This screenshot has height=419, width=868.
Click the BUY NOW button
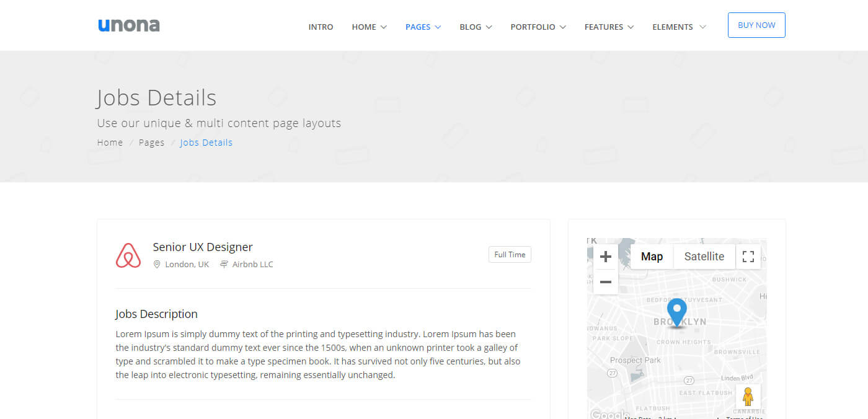tap(756, 25)
